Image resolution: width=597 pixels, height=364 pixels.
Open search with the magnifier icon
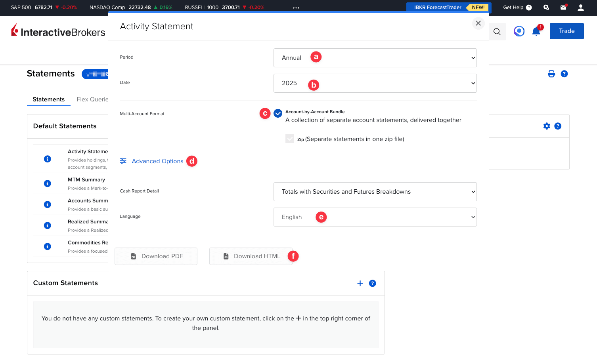(x=497, y=31)
